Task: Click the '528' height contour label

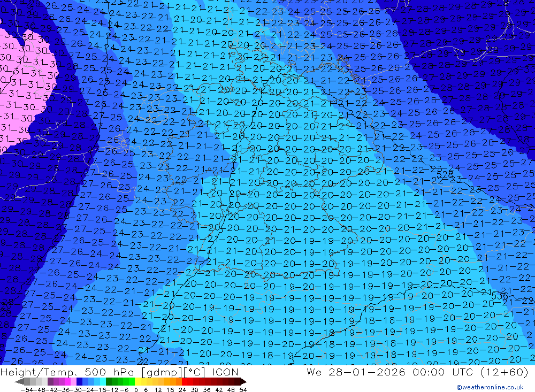Action: coord(445,175)
